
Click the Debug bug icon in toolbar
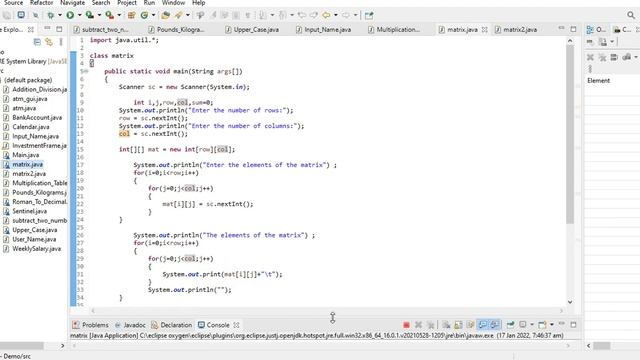point(51,16)
